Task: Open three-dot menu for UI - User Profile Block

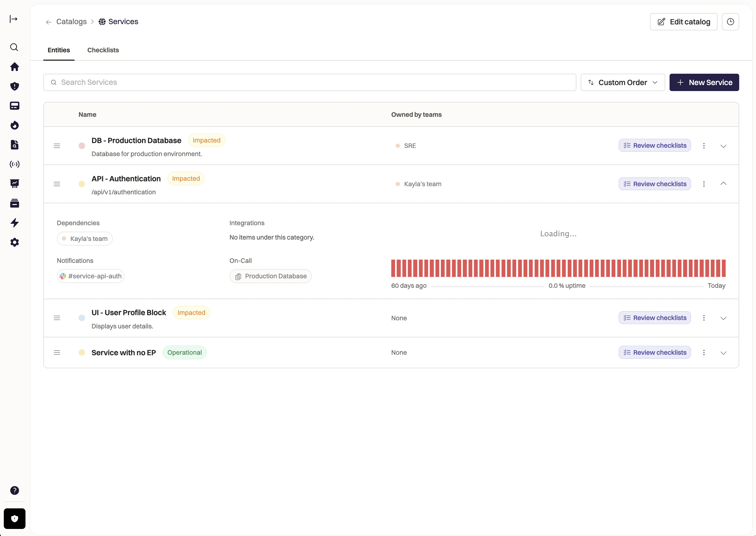Action: (x=703, y=318)
